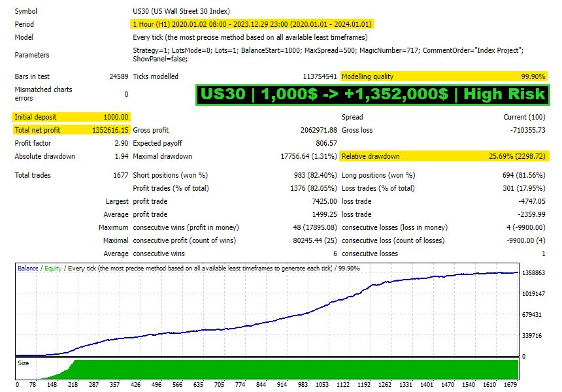Screen dimensions: 562x392
Task: Click the Maximal drawdown value 17756.64 (1.31%)
Action: 308,156
